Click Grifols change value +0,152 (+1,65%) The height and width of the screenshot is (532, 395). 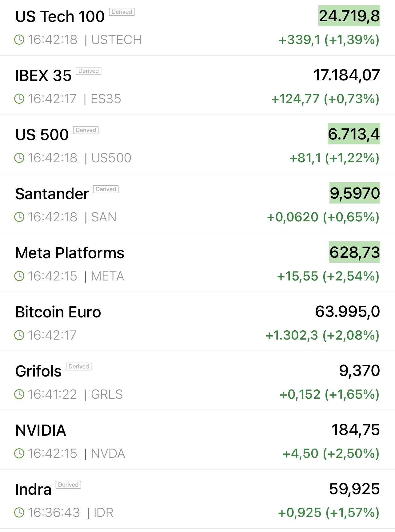coord(329,394)
